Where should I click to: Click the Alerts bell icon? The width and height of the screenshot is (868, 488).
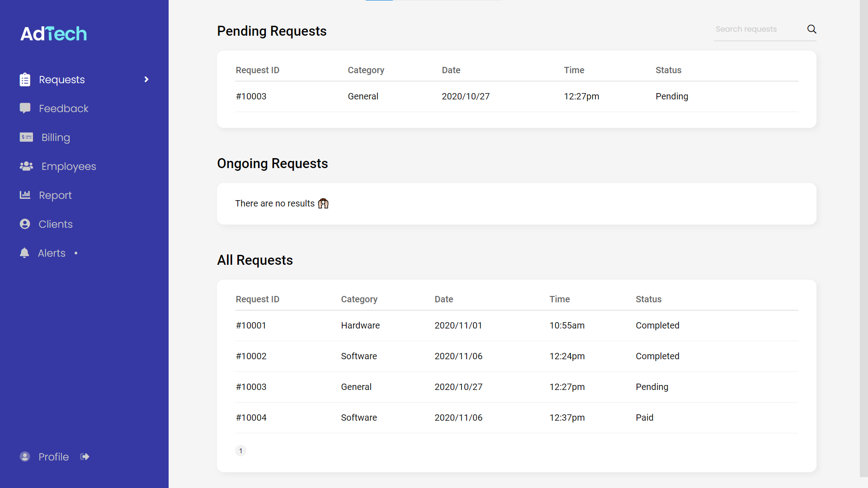[x=24, y=253]
